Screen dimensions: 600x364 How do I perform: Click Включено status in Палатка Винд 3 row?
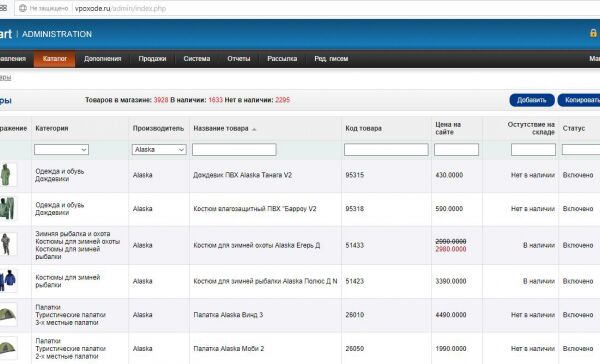tap(578, 315)
